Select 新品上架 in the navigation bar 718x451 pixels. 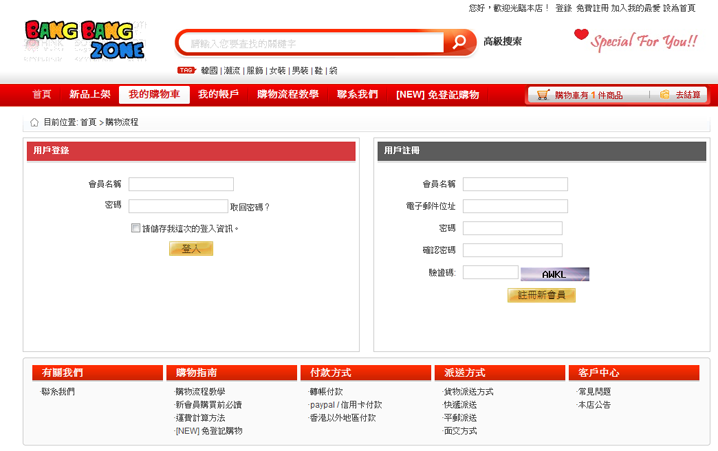pyautogui.click(x=89, y=95)
